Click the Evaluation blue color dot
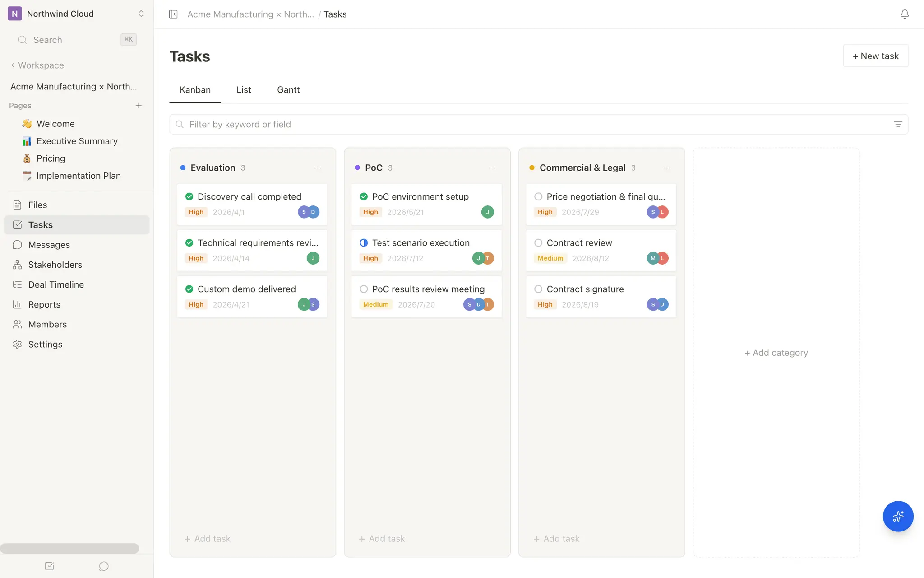 [183, 168]
